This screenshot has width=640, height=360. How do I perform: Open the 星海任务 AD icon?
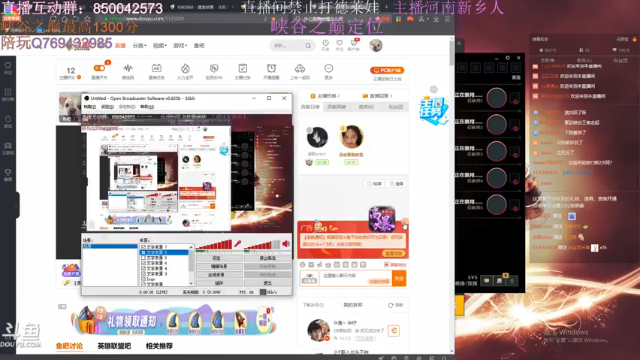(156, 68)
